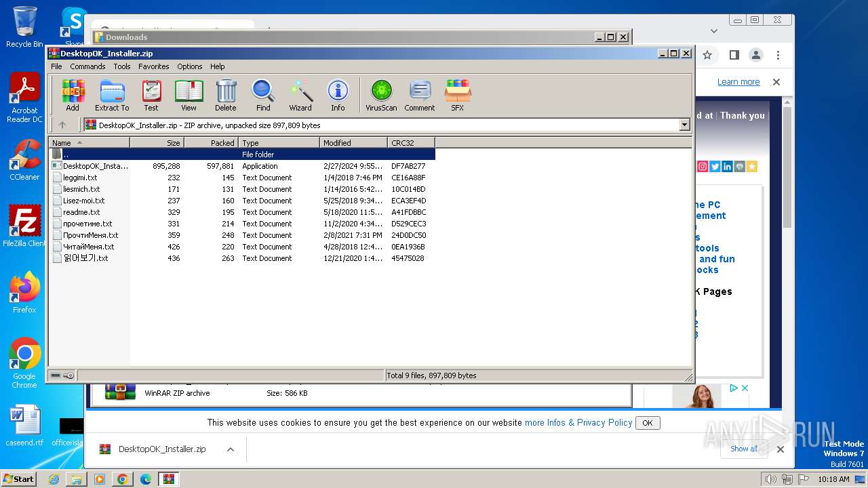The width and height of the screenshot is (868, 488).
Task: Select ЧитайМеня.txt in the list
Action: (242, 247)
